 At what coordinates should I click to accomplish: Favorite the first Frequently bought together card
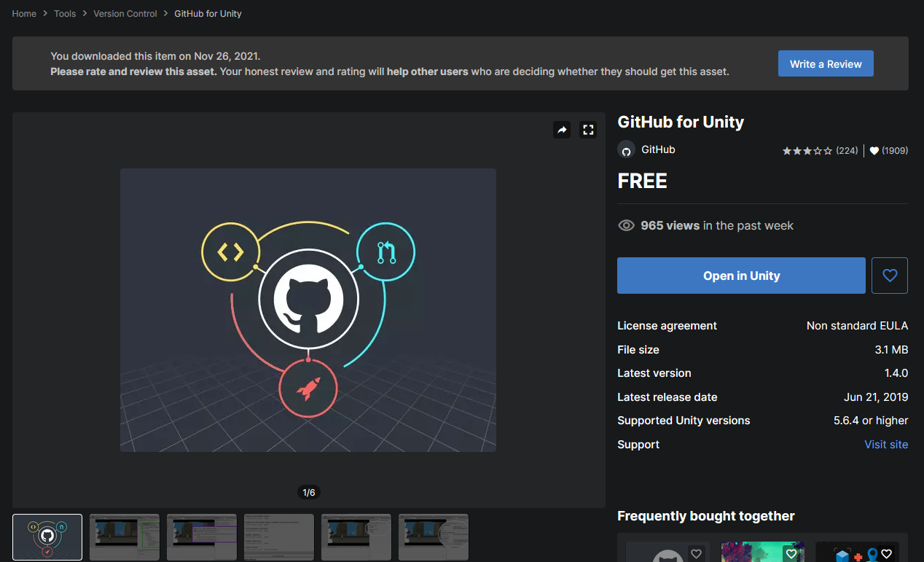coord(696,554)
